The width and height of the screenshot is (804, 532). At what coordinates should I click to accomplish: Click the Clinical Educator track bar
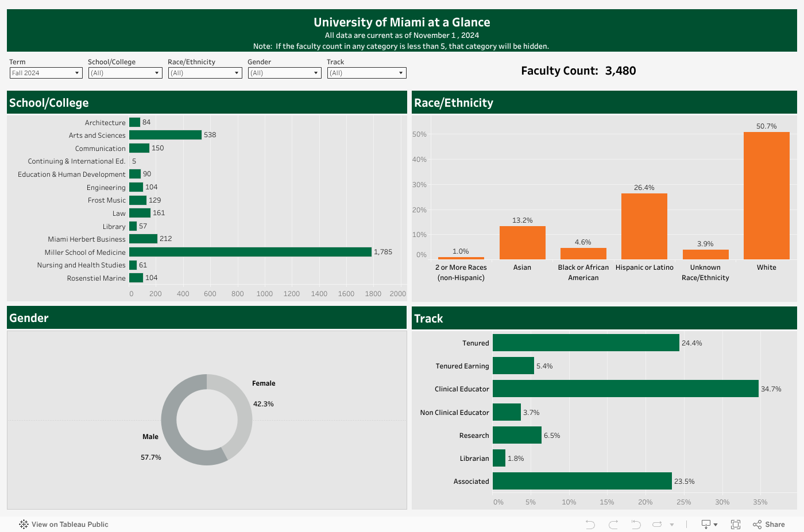pos(625,389)
